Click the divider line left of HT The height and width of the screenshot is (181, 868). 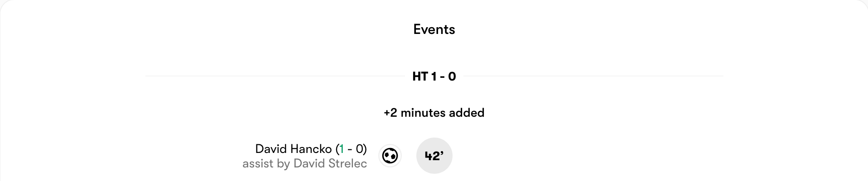(275, 76)
